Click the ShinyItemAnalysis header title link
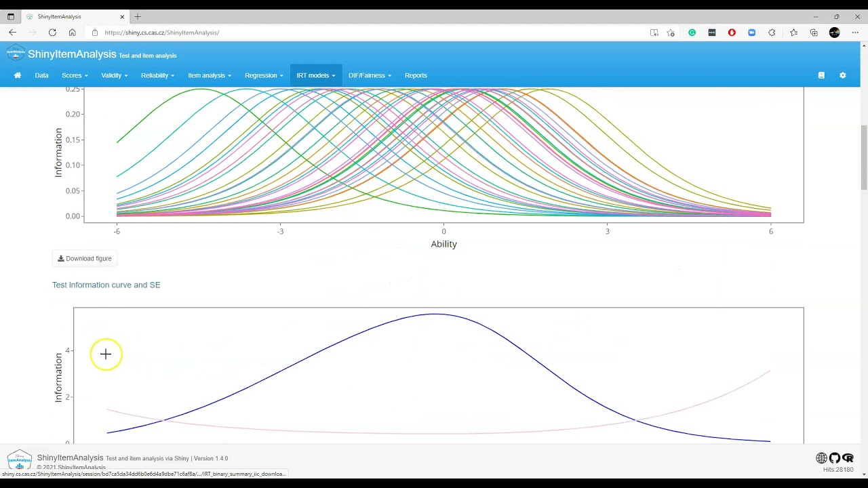The height and width of the screenshot is (488, 868). click(72, 54)
